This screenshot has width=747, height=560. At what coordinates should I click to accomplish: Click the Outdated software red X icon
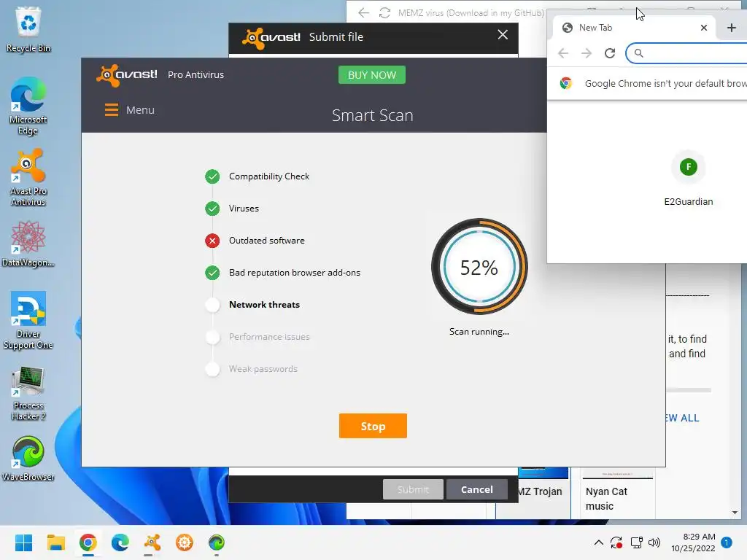click(x=212, y=241)
